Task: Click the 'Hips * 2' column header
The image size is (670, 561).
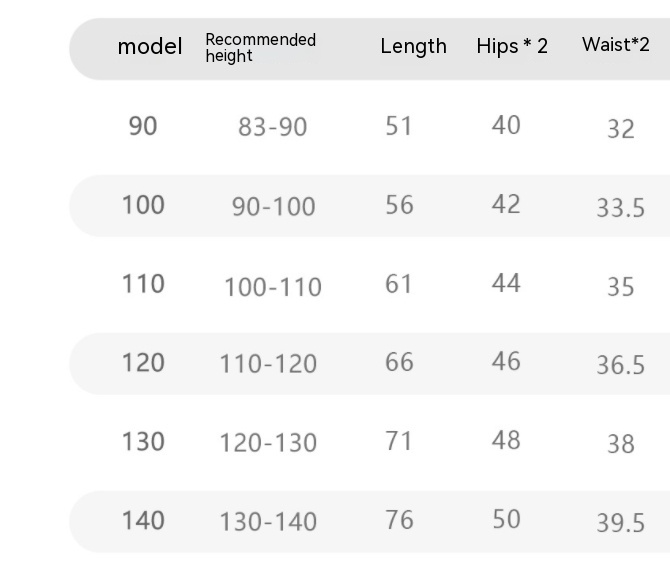Action: point(512,46)
